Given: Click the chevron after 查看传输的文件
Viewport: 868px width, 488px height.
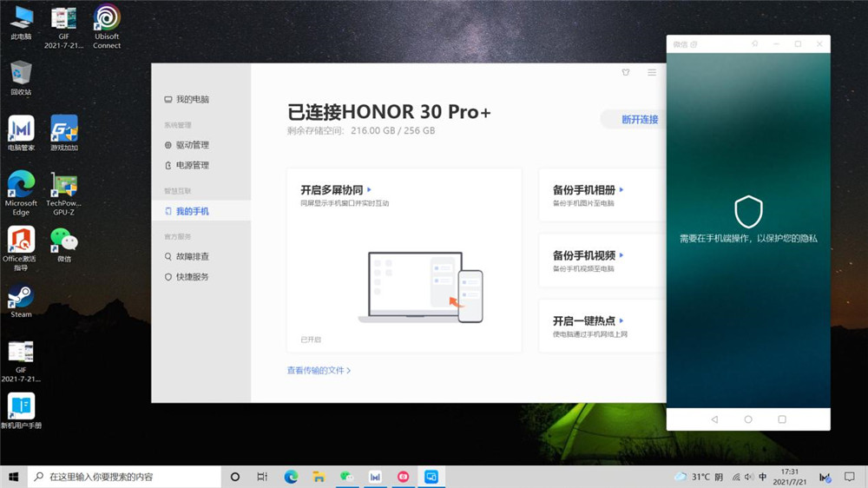Looking at the screenshot, I should point(348,371).
